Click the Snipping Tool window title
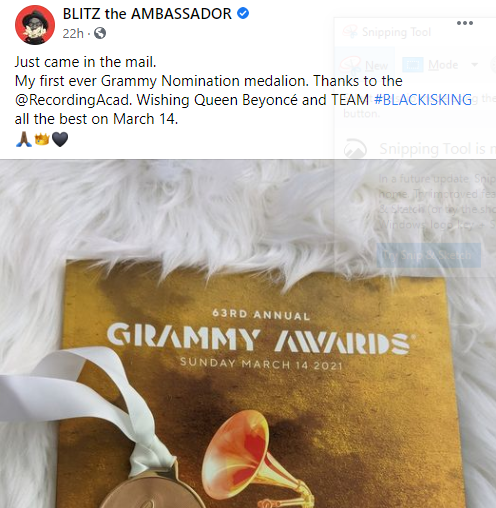Image resolution: width=496 pixels, height=508 pixels. point(396,32)
